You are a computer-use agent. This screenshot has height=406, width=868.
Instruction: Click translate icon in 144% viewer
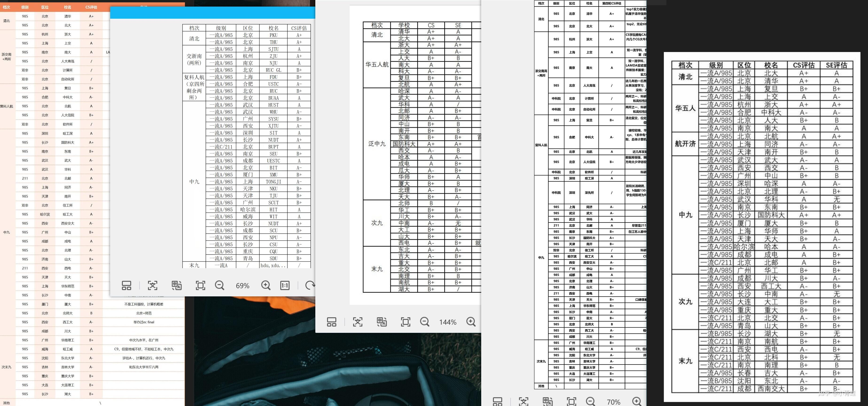(382, 322)
